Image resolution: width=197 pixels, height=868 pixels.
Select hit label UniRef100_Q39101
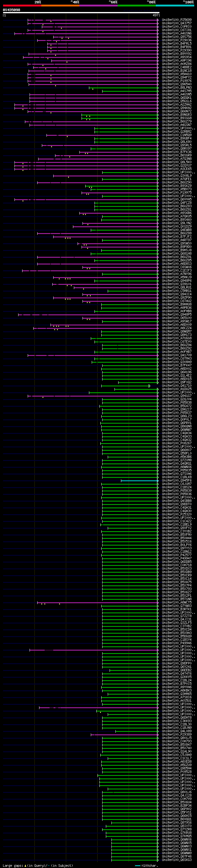click(176, 284)
